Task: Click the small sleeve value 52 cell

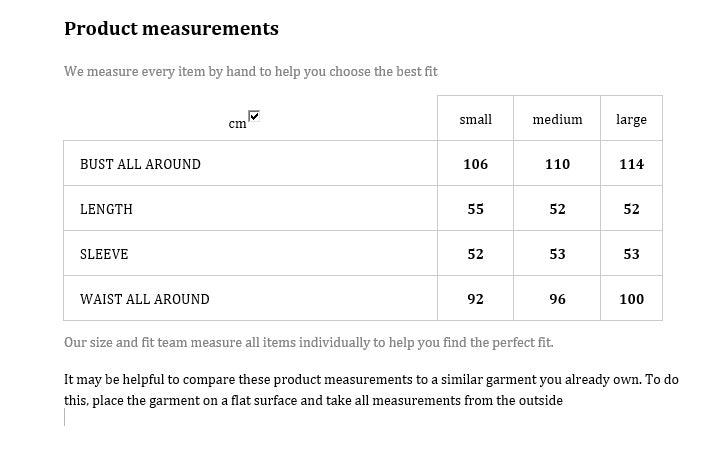Action: tap(475, 254)
